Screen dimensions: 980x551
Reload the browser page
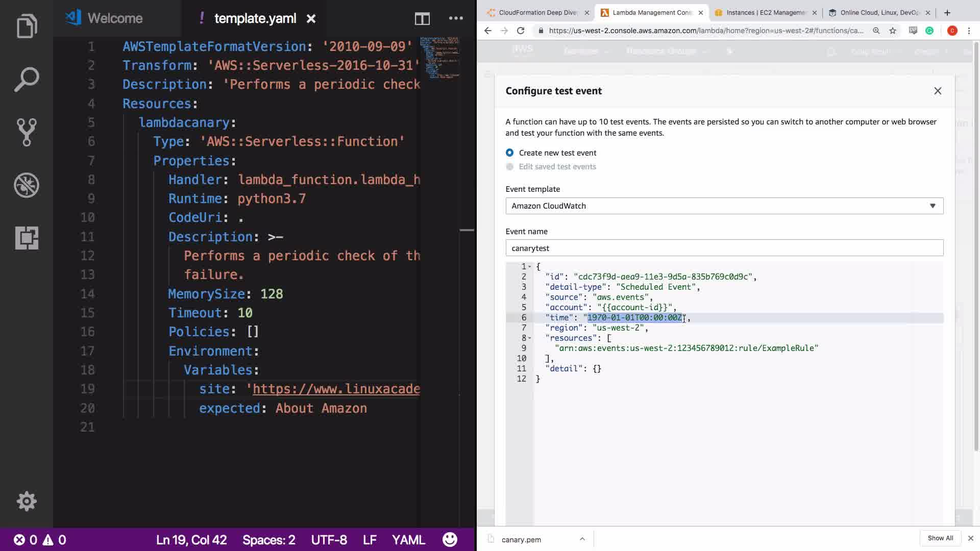click(521, 31)
